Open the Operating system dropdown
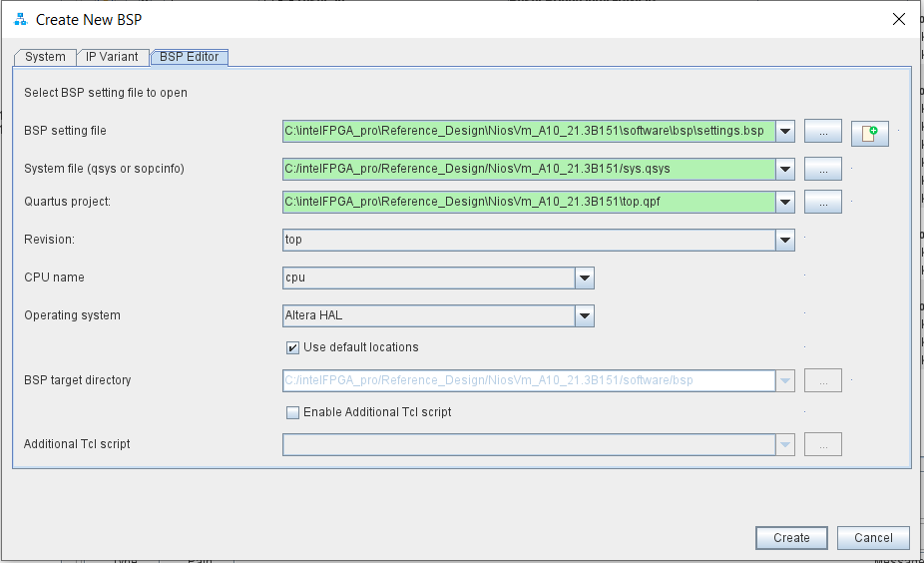924x563 pixels. click(585, 315)
